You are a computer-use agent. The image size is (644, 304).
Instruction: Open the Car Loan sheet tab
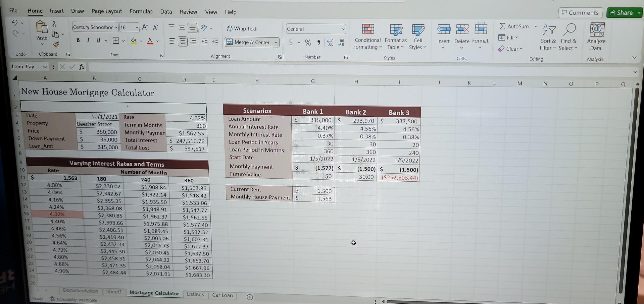[x=222, y=295]
